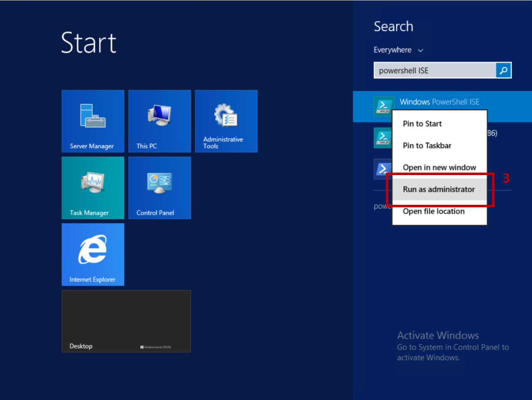Image resolution: width=532 pixels, height=400 pixels.
Task: Expand the Everywhere search scope dropdown
Action: [x=398, y=50]
